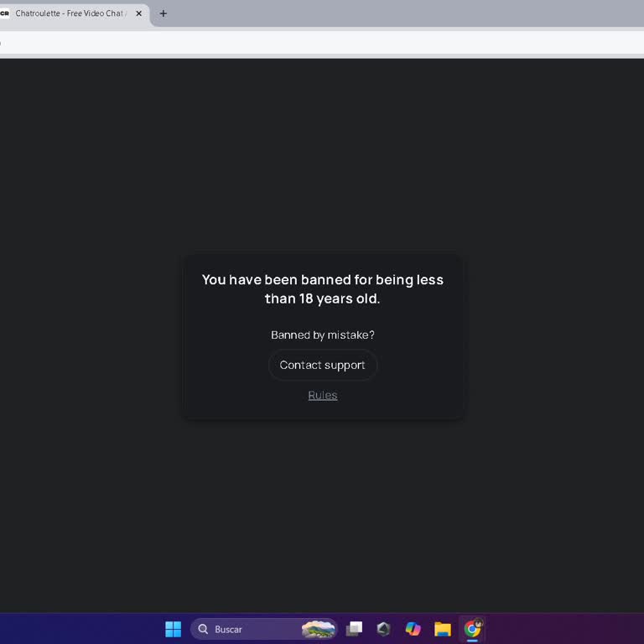
Task: Close the Chatroulette tab
Action: click(139, 13)
